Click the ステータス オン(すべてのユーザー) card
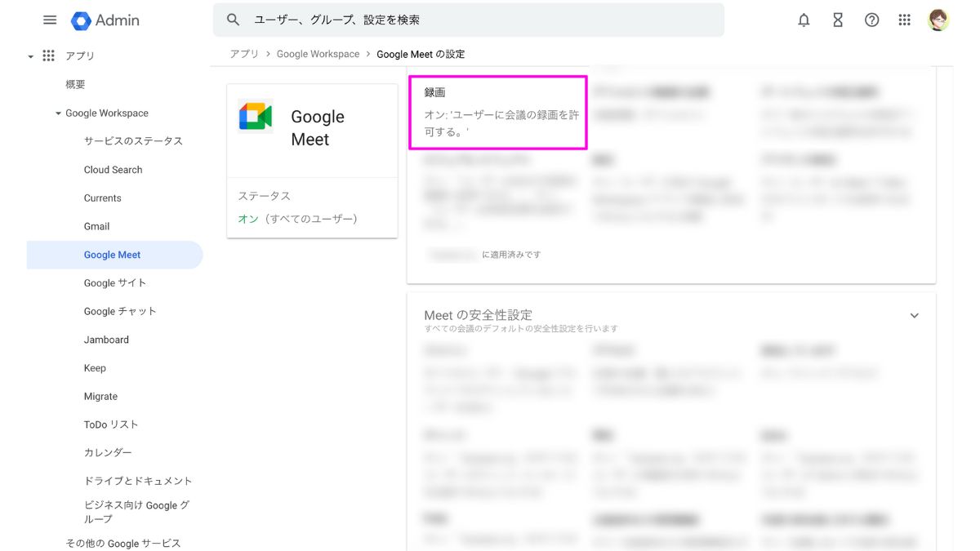The width and height of the screenshot is (980, 551). point(312,207)
